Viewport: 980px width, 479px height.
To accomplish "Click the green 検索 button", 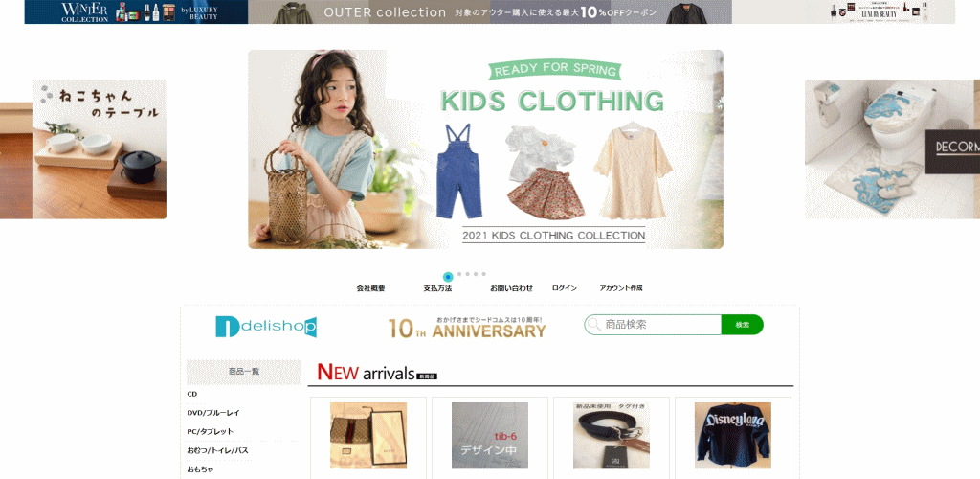I will pyautogui.click(x=743, y=325).
